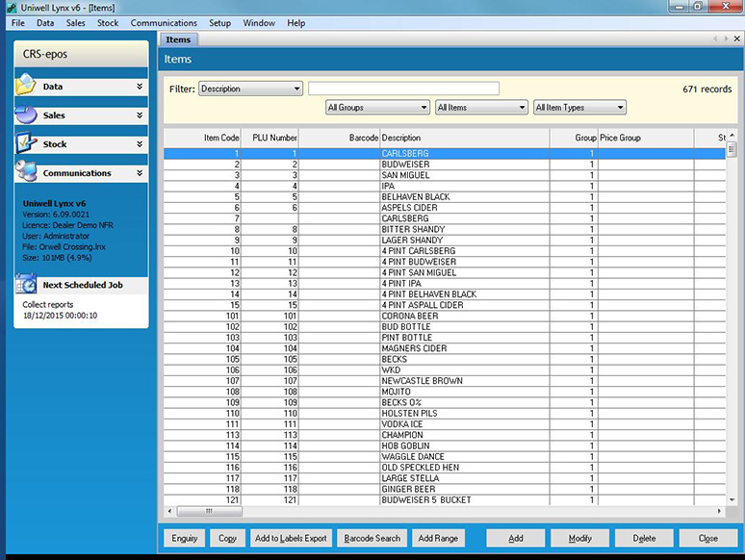
Task: Click the Stock checklist icon
Action: 26,144
